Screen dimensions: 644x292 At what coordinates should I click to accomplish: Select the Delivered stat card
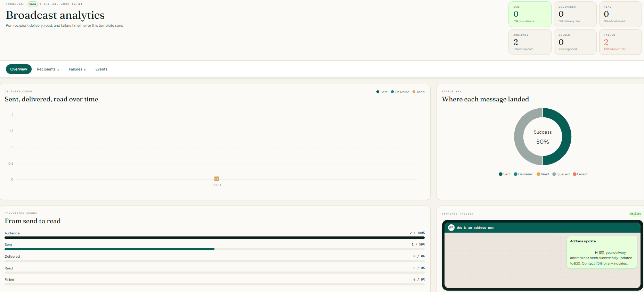pos(575,14)
